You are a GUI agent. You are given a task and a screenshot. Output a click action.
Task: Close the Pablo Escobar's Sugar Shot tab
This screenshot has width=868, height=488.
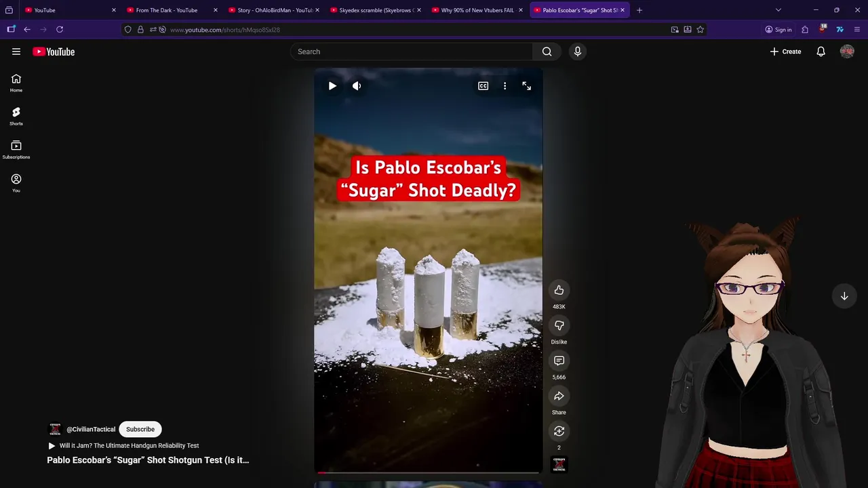point(623,10)
